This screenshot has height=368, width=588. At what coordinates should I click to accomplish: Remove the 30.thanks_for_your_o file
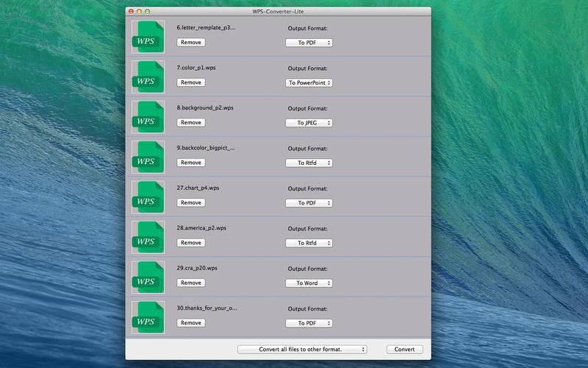tap(191, 322)
